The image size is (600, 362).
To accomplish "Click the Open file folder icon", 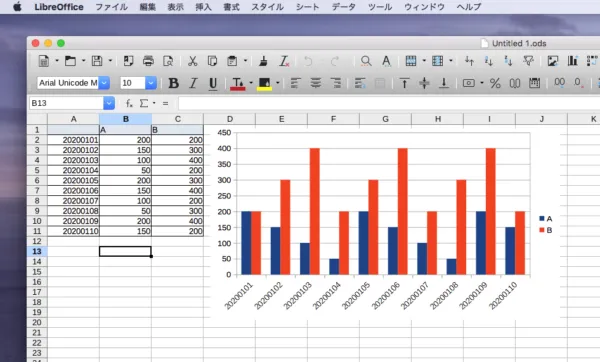I will point(70,61).
